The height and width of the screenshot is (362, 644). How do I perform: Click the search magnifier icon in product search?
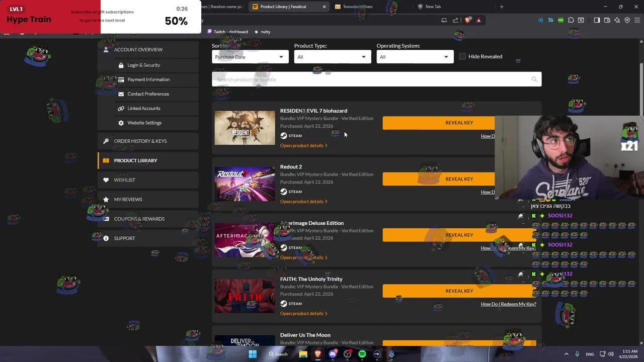pyautogui.click(x=534, y=79)
